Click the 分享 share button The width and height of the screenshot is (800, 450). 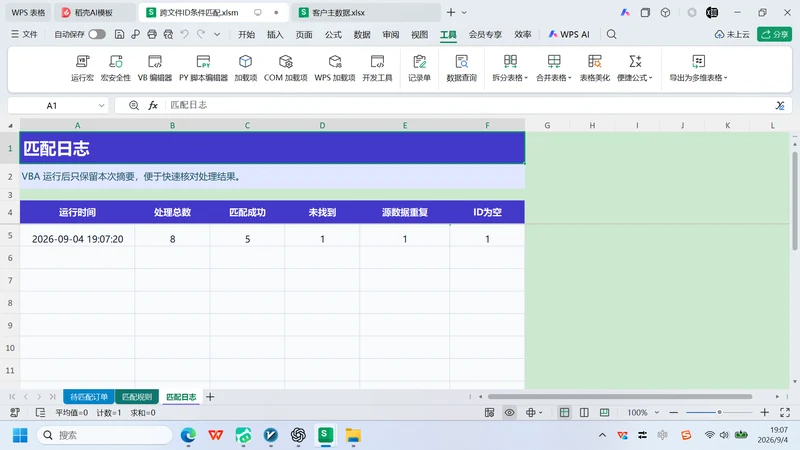coord(774,34)
